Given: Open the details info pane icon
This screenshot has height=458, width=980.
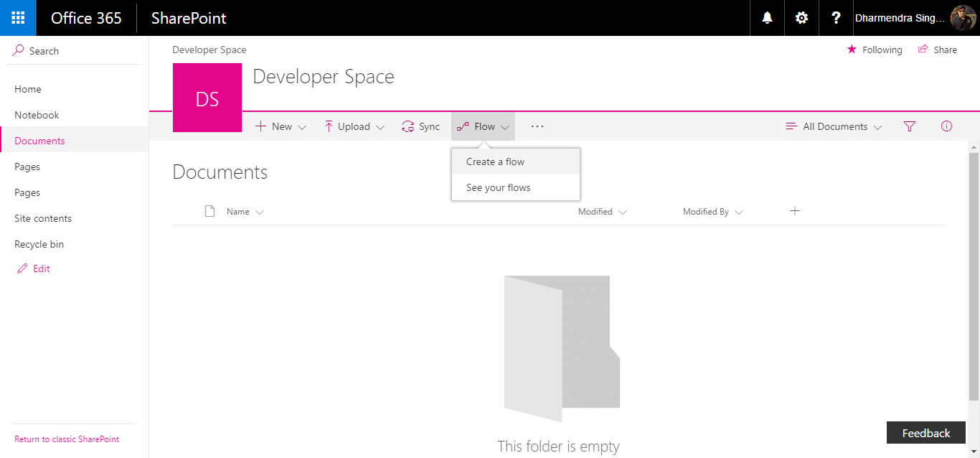Looking at the screenshot, I should (x=946, y=126).
